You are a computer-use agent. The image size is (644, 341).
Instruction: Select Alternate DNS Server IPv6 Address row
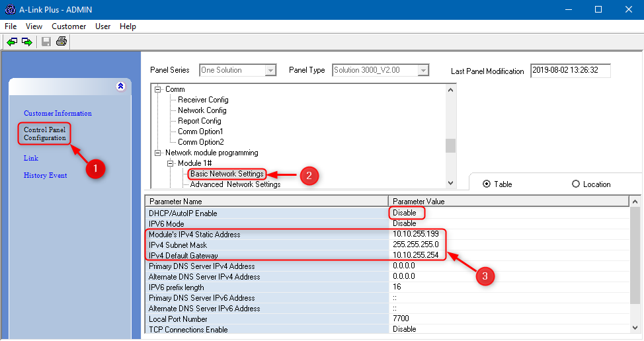204,309
